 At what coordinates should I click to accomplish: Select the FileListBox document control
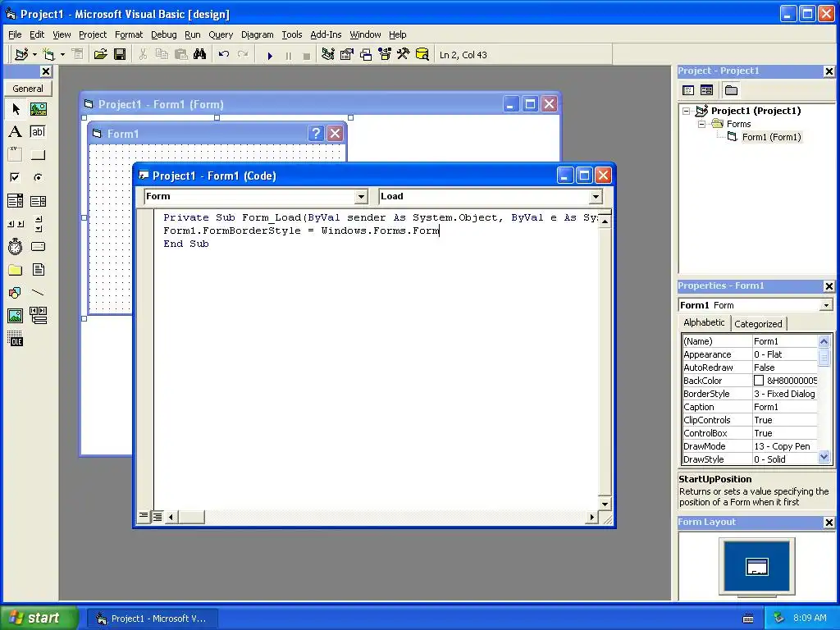click(38, 269)
